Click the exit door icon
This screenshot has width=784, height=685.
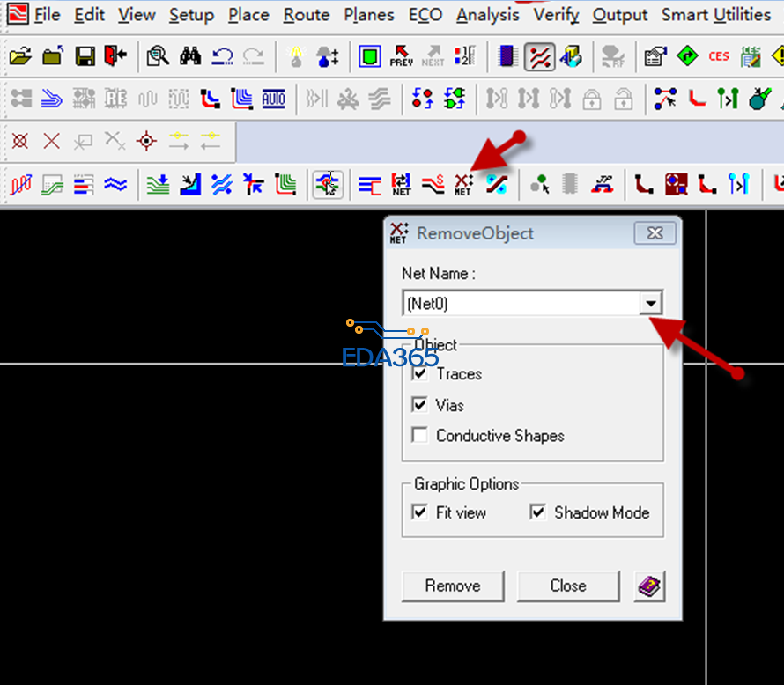[x=115, y=56]
